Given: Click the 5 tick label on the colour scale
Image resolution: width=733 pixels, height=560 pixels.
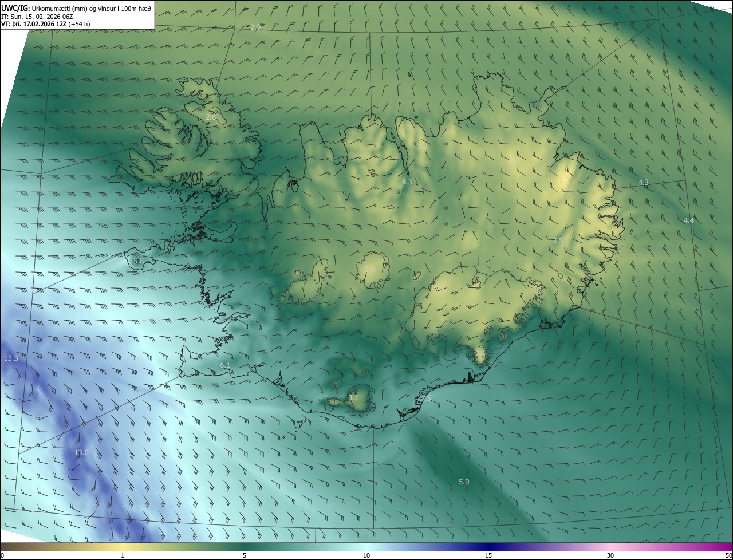Looking at the screenshot, I should [245, 555].
